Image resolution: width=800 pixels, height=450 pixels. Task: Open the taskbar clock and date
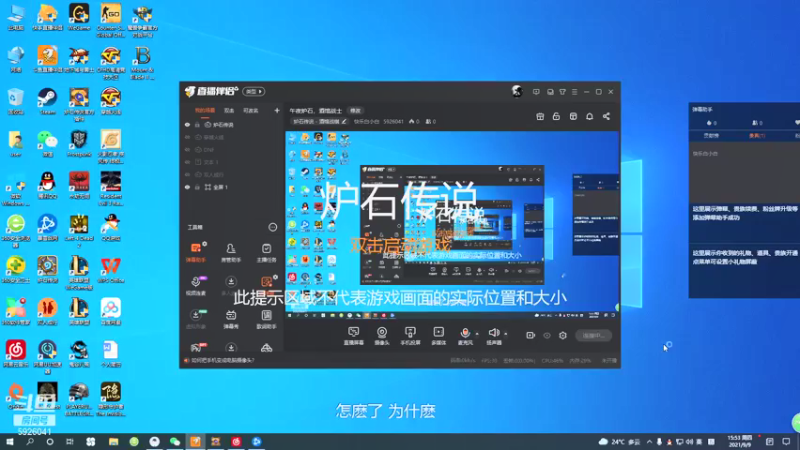740,441
